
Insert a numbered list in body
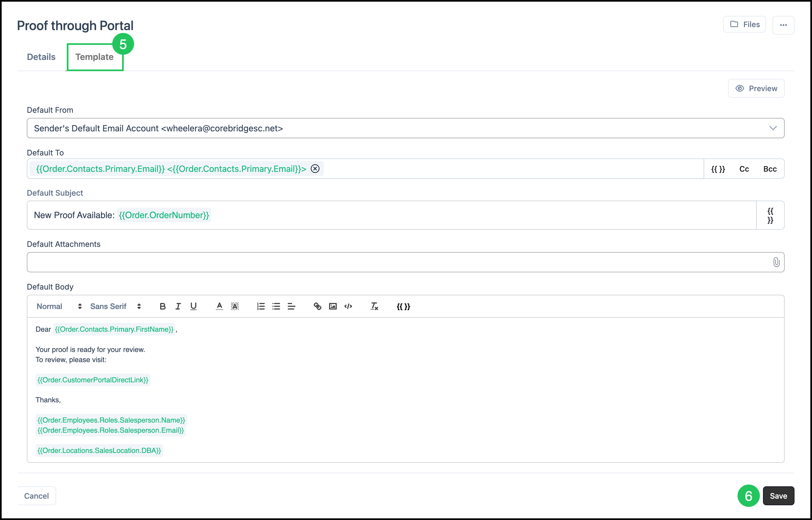260,306
